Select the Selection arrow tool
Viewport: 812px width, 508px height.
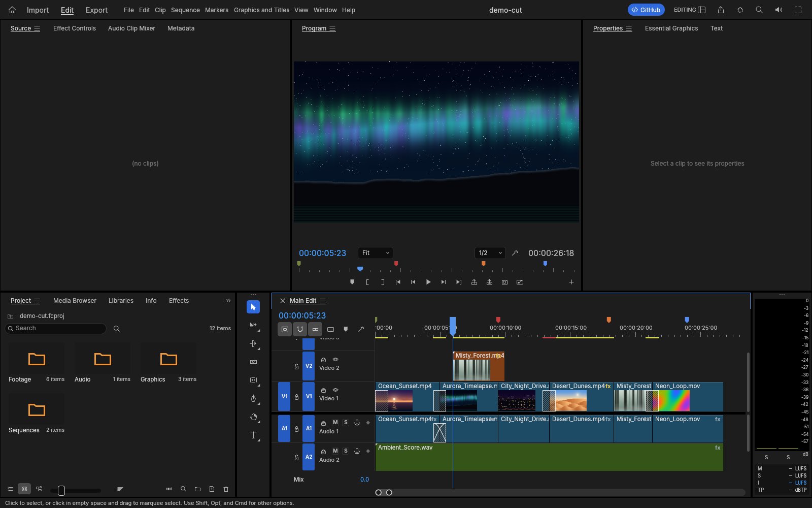pos(253,307)
